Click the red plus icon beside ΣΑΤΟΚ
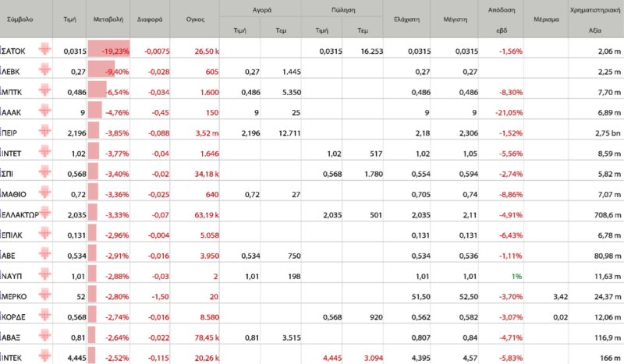 [x=44, y=51]
